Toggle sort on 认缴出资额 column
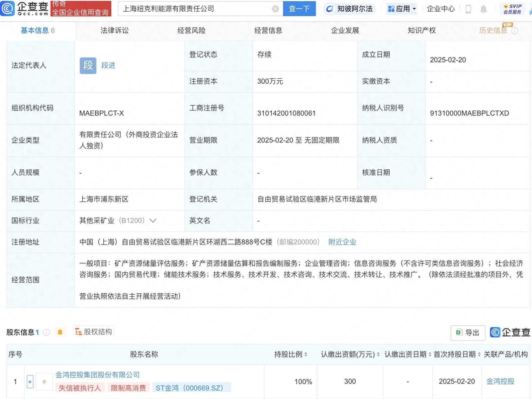The height and width of the screenshot is (399, 532). [x=378, y=354]
